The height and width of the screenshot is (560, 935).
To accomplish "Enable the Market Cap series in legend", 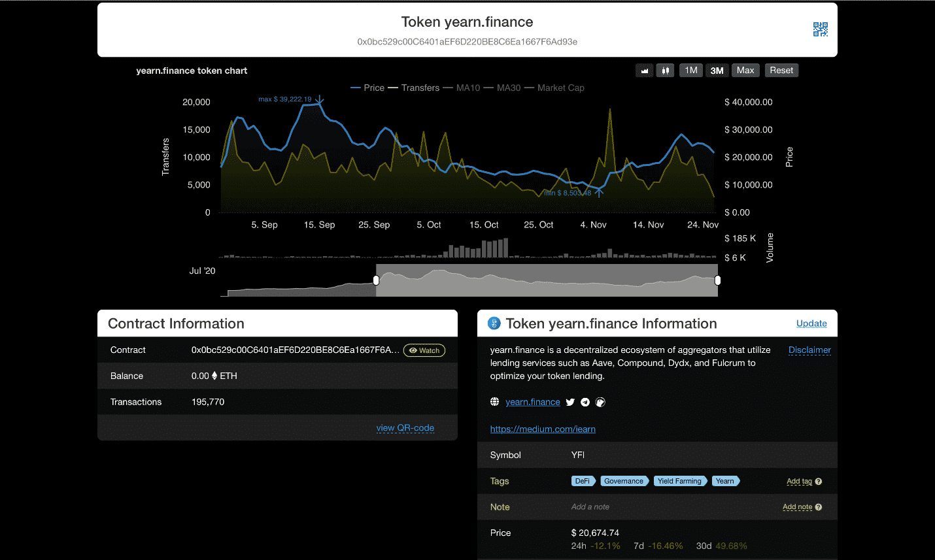I will (x=554, y=88).
